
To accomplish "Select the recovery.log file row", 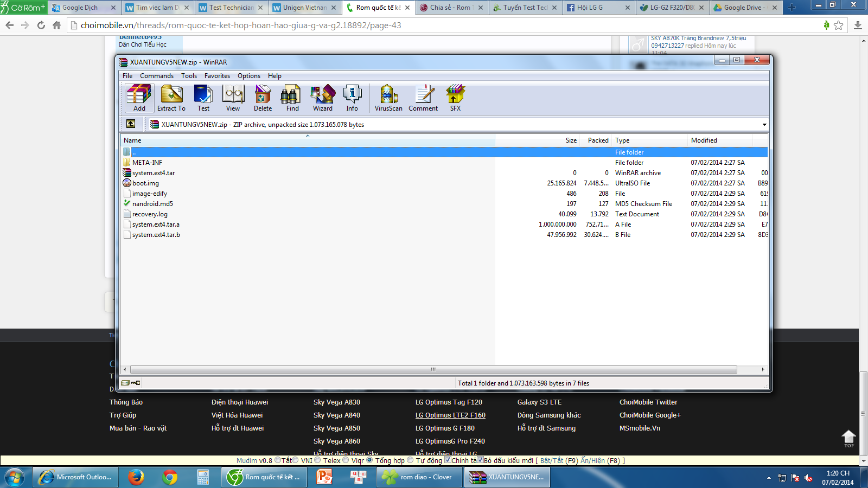I will (444, 214).
